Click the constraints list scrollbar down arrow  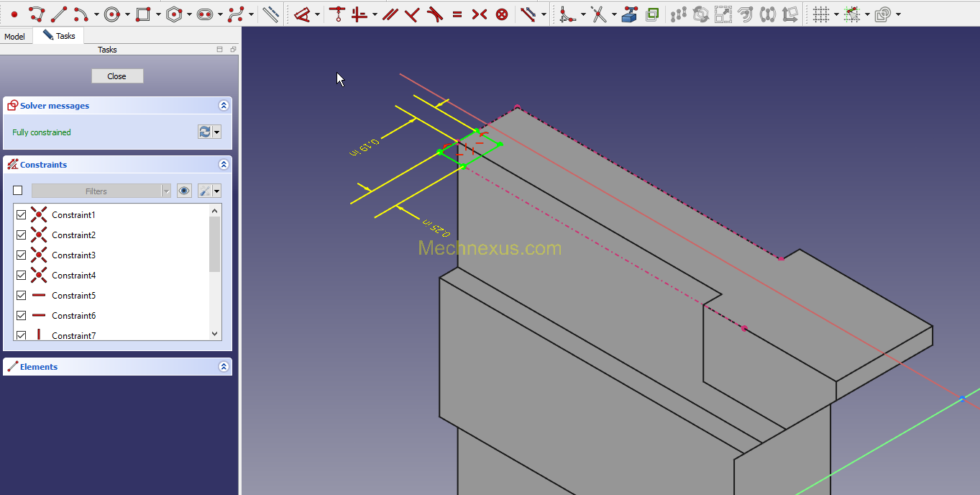[214, 334]
